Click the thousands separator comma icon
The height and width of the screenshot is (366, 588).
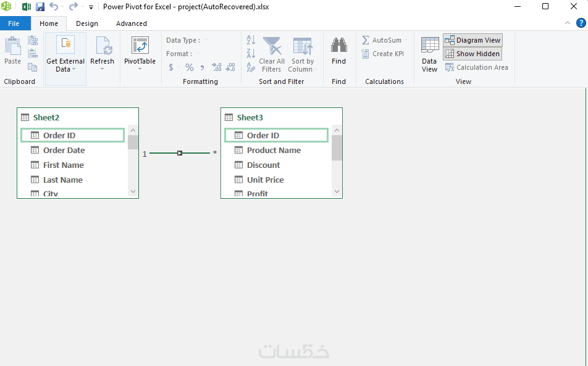click(202, 67)
